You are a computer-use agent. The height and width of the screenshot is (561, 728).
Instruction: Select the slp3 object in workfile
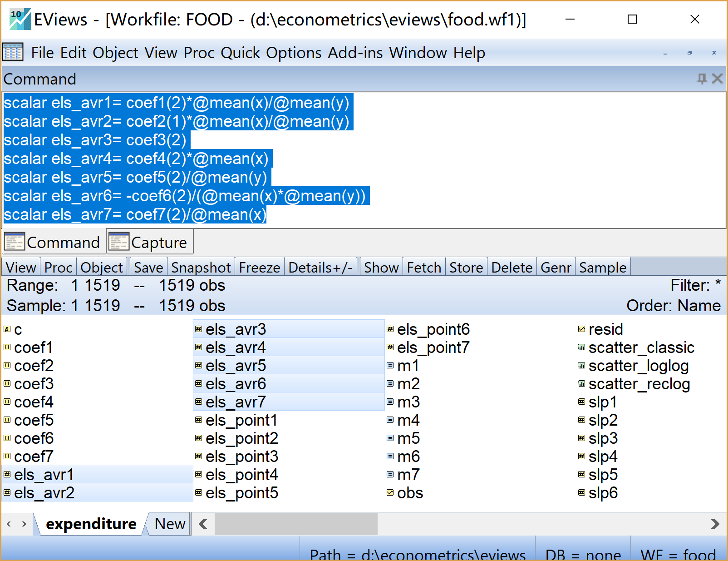[603, 438]
